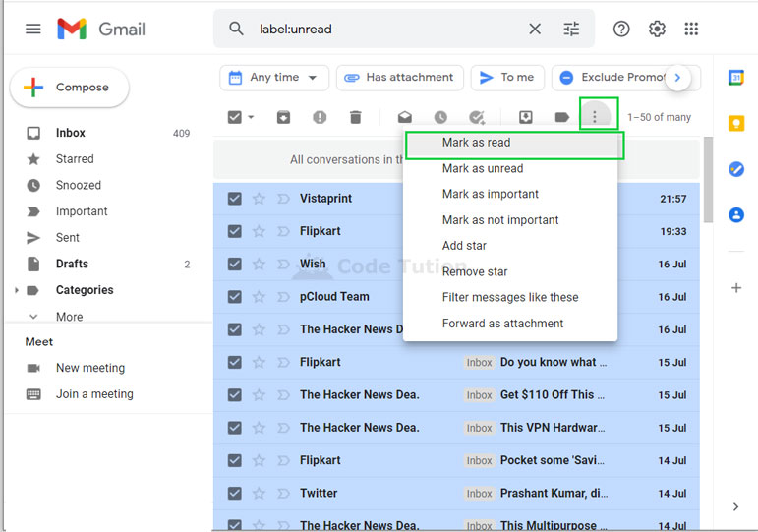This screenshot has height=532, width=758.
Task: Click the message list vertical scrollbar
Action: pyautogui.click(x=708, y=180)
